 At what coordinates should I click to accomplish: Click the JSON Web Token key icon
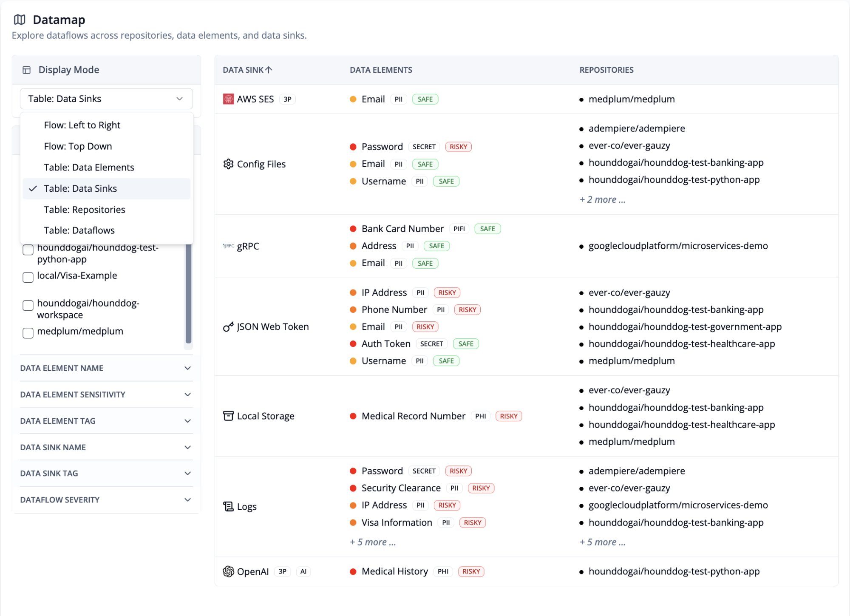[x=228, y=327]
